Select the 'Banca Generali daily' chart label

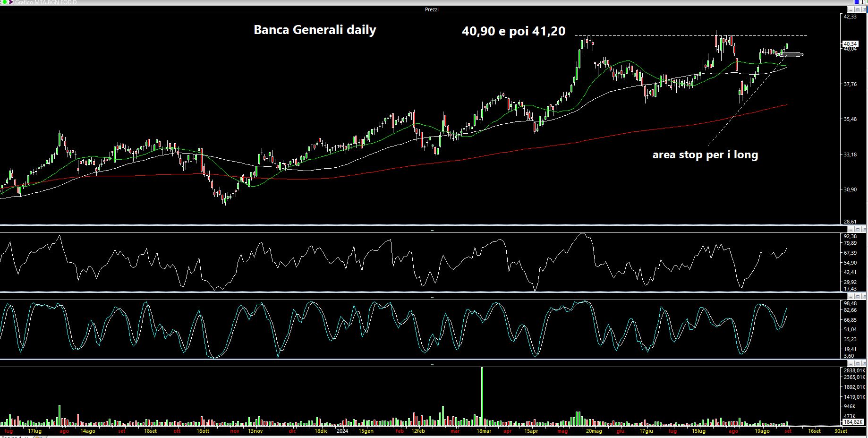click(315, 30)
